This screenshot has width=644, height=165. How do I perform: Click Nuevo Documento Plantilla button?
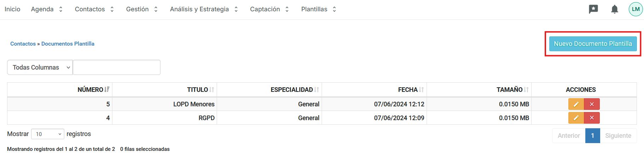tap(593, 44)
